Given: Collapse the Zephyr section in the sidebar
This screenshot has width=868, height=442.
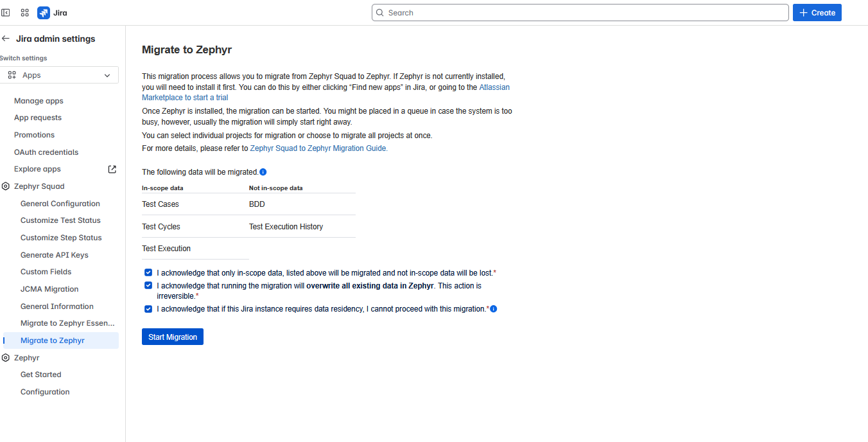Looking at the screenshot, I should [x=27, y=358].
